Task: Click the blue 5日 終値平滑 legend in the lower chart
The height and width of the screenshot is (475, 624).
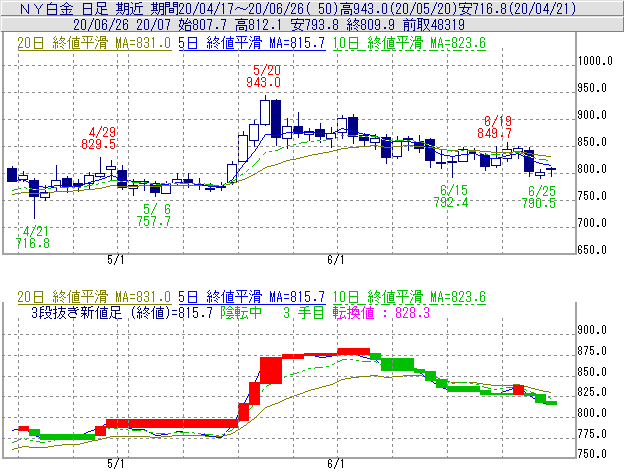Action: pyautogui.click(x=252, y=297)
